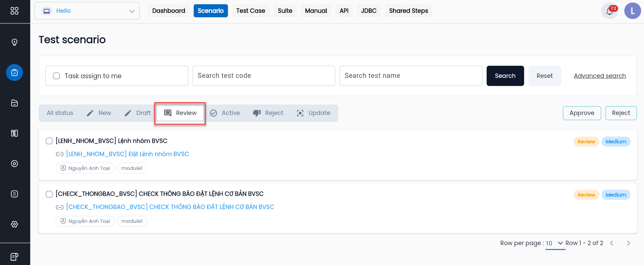
Task: Filter scenarios by Update status
Action: click(x=314, y=113)
